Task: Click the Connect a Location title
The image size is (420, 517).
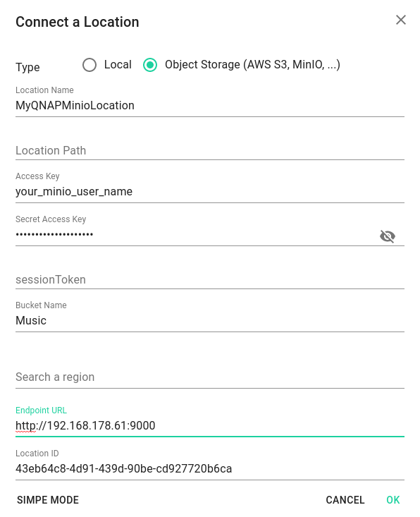Action: pyautogui.click(x=78, y=22)
